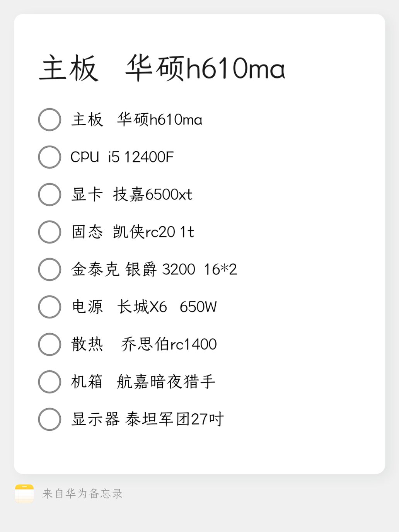Check off 电源 长城X6 650W

tap(49, 307)
